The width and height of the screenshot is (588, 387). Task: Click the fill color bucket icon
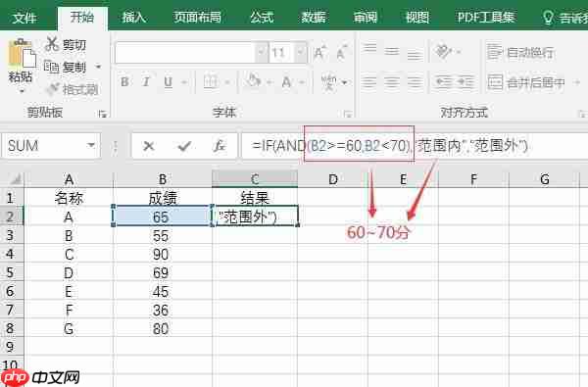[x=254, y=81]
